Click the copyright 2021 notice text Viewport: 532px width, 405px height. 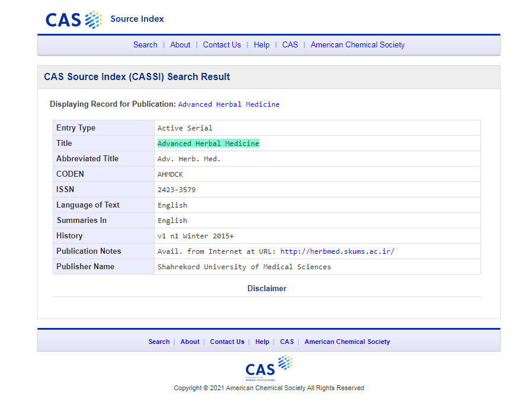269,388
